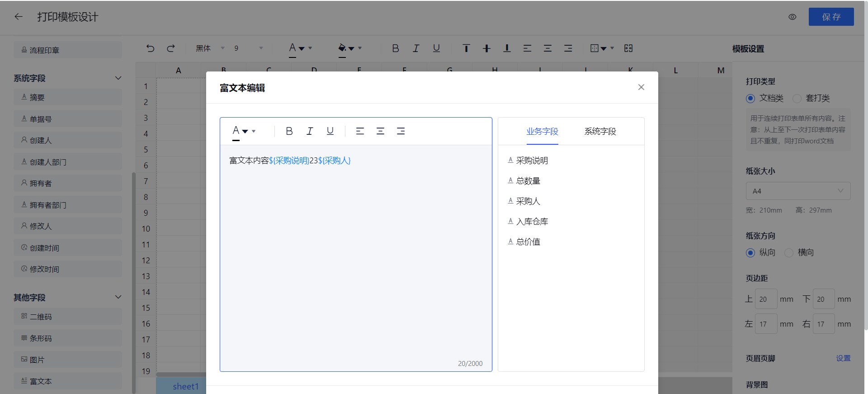This screenshot has height=394, width=868.
Task: Toggle underline in rich text editor
Action: point(330,131)
